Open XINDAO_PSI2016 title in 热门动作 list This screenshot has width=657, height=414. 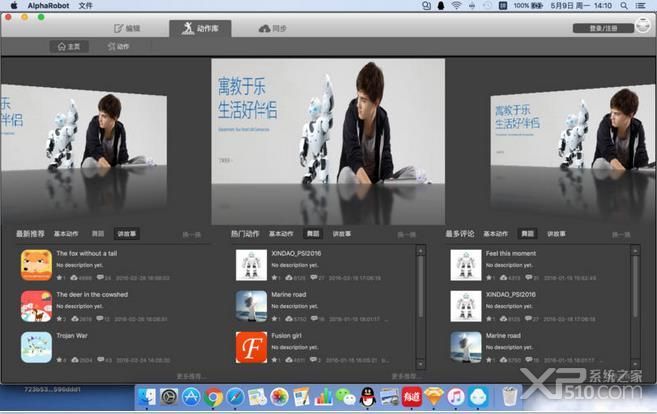296,254
